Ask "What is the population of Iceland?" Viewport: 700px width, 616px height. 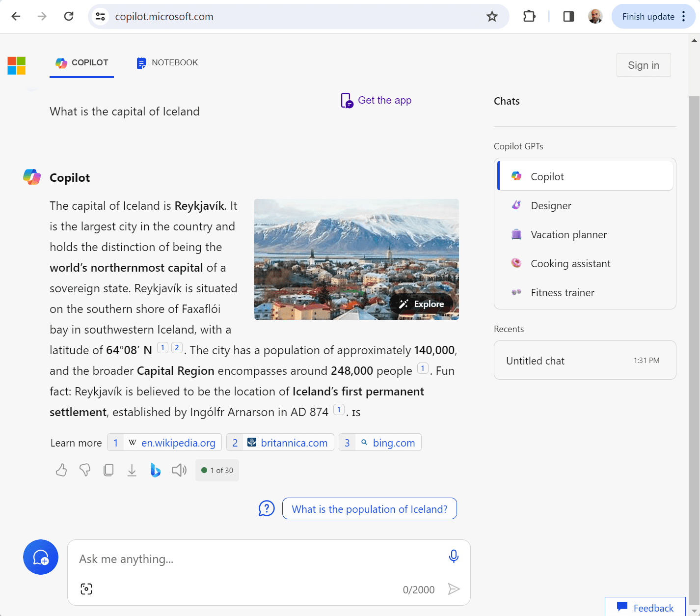[370, 509]
